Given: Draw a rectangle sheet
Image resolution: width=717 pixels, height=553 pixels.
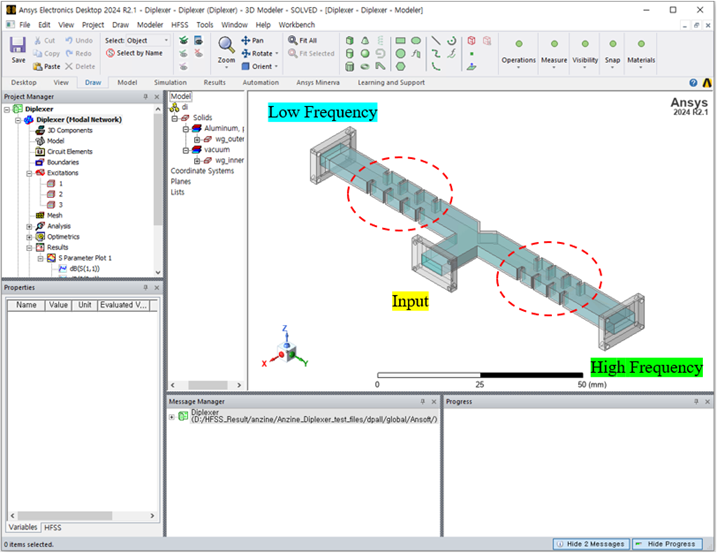Looking at the screenshot, I should coord(401,41).
